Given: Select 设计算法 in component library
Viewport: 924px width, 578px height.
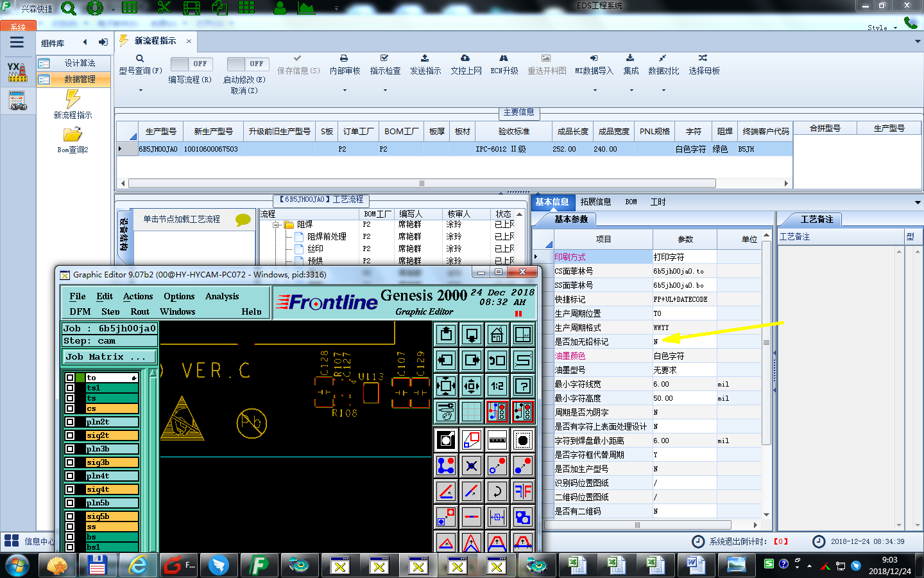Looking at the screenshot, I should click(74, 63).
